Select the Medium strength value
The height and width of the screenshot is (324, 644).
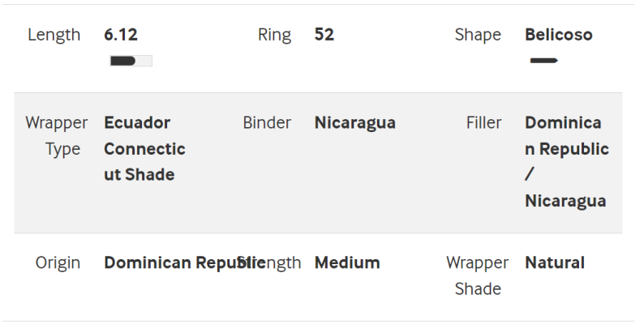tap(347, 263)
